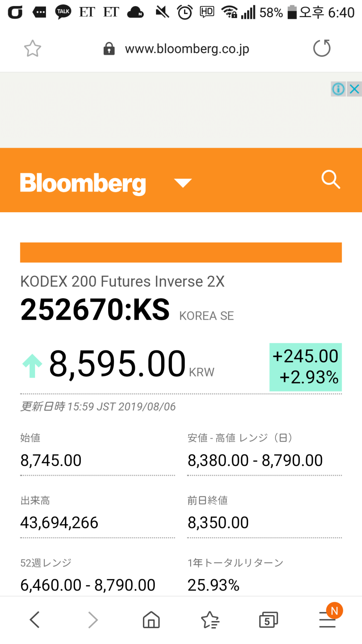This screenshot has height=644, width=362.
Task: Open the browser hamburger menu
Action: (x=327, y=620)
